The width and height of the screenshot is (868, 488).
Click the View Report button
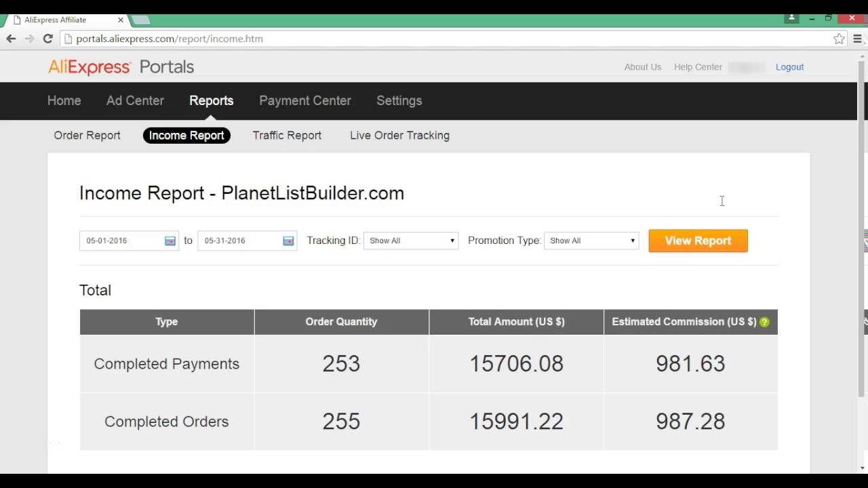[698, 241]
